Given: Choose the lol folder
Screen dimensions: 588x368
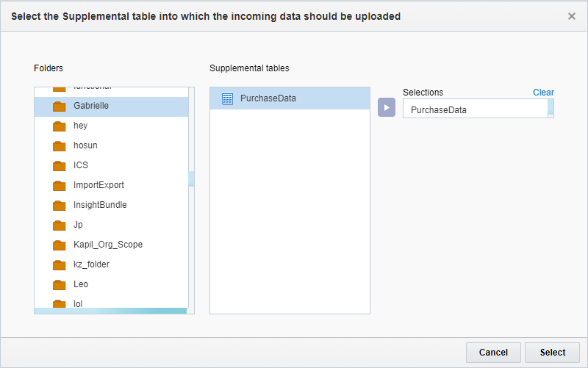Looking at the screenshot, I should click(x=78, y=303).
